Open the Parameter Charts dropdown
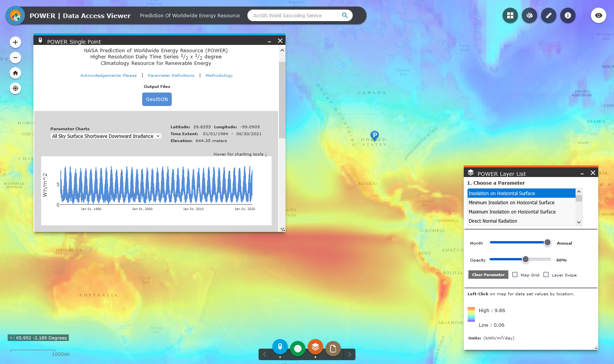The width and height of the screenshot is (614, 364). click(106, 136)
